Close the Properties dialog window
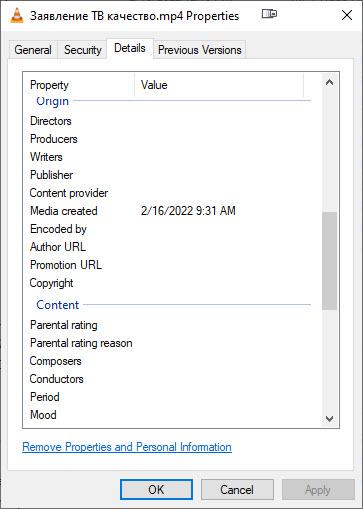Viewport: 363px width, 509px height. [x=347, y=15]
